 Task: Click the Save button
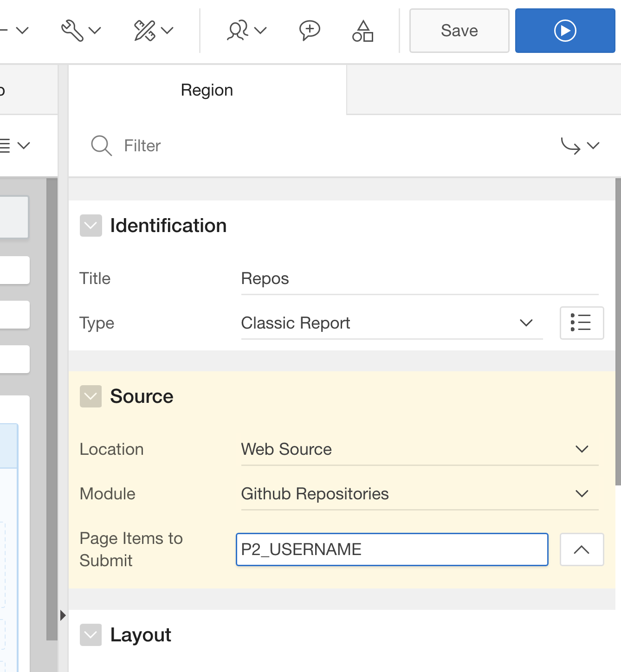click(459, 31)
